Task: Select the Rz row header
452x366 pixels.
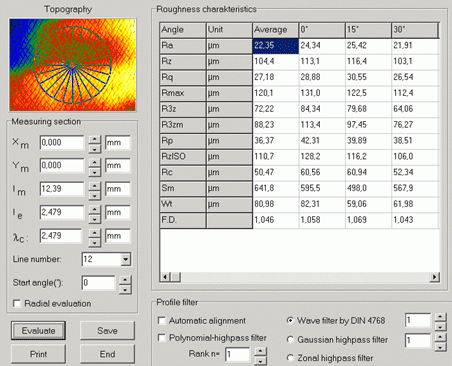Action: [x=183, y=62]
